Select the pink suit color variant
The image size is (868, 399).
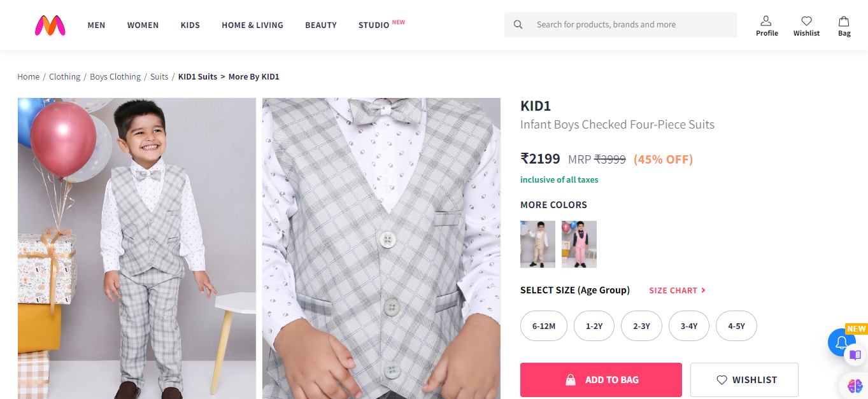(x=579, y=244)
